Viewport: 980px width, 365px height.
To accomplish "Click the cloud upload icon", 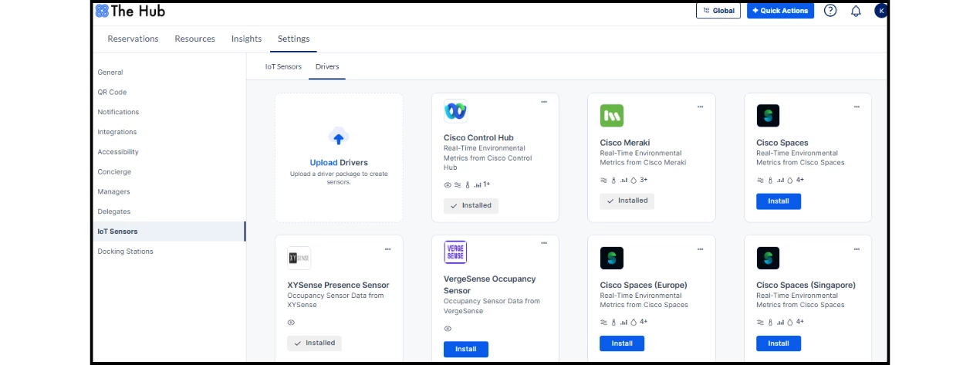I will point(339,137).
